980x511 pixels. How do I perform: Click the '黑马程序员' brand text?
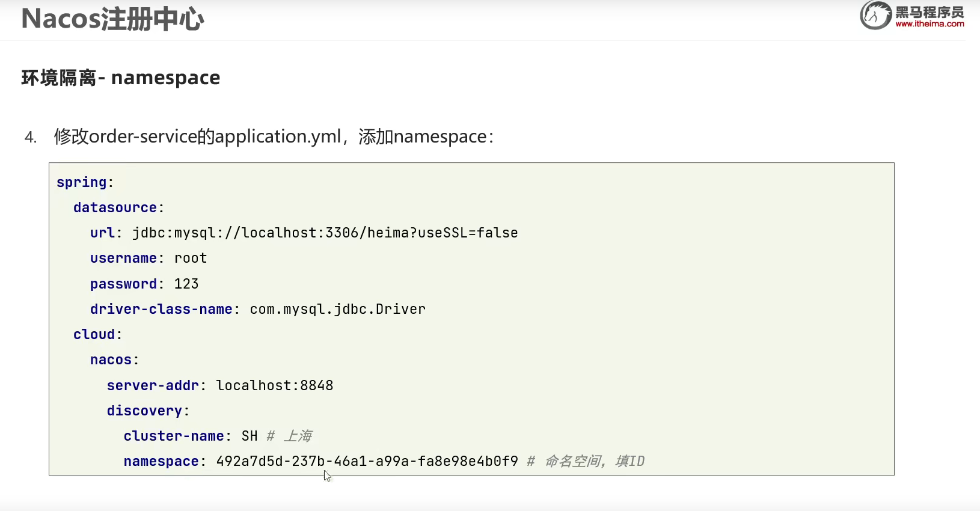(929, 12)
